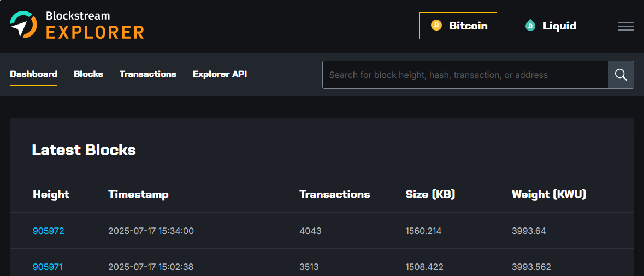
Task: Open the hamburger menu
Action: [625, 26]
